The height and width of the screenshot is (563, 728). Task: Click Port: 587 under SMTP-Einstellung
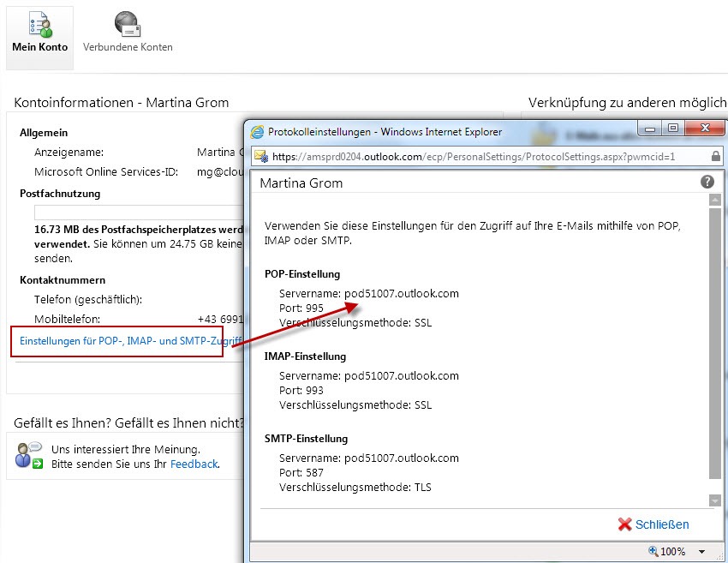(301, 472)
